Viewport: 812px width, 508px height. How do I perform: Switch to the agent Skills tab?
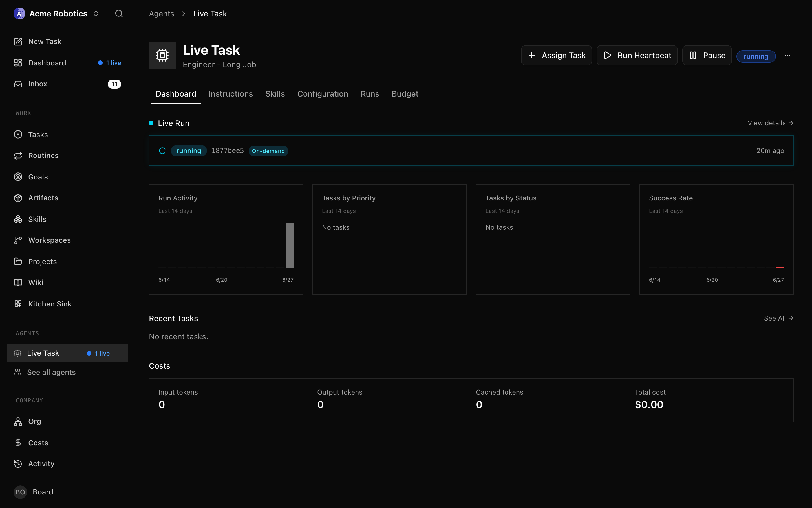point(275,94)
